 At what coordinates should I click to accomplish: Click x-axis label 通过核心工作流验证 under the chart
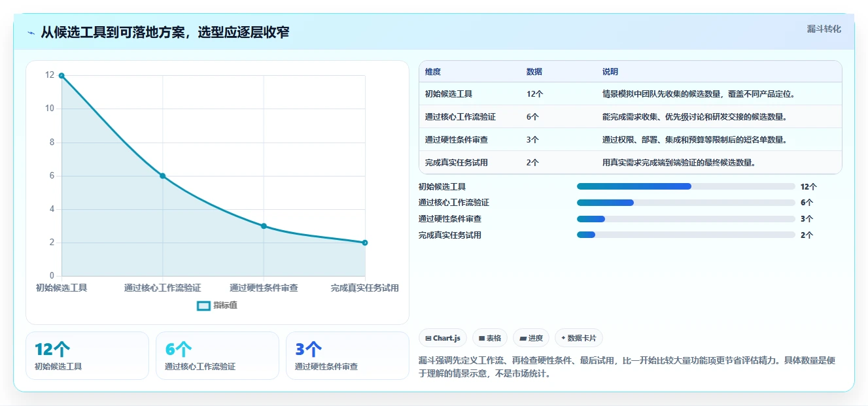tap(163, 288)
